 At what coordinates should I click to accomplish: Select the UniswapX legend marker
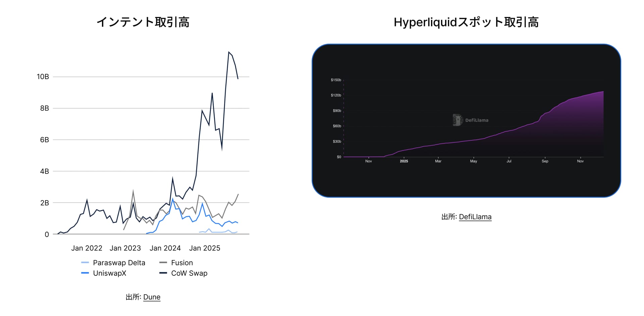click(x=85, y=273)
